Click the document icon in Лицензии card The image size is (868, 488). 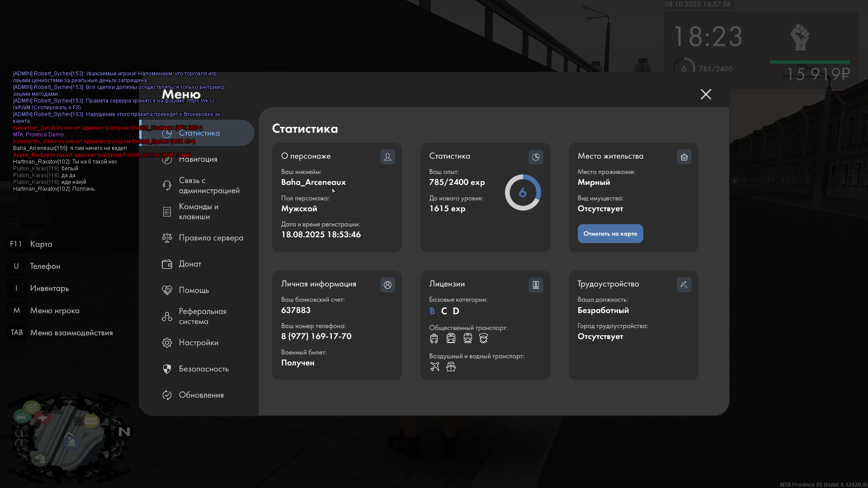tap(536, 285)
